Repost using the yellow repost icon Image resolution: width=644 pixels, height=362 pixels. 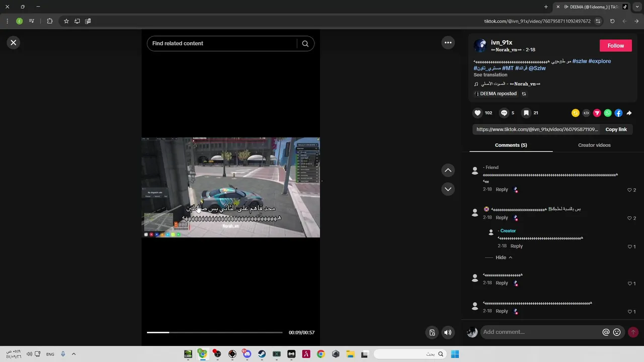click(x=576, y=113)
